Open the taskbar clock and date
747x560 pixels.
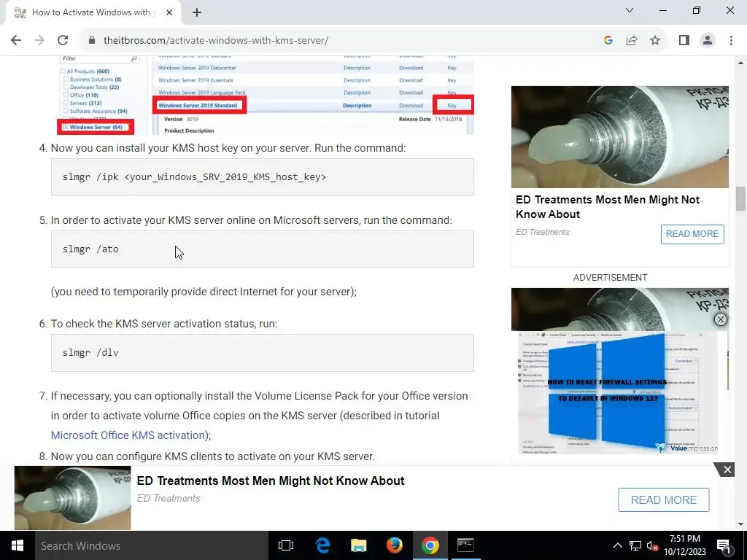[685, 545]
